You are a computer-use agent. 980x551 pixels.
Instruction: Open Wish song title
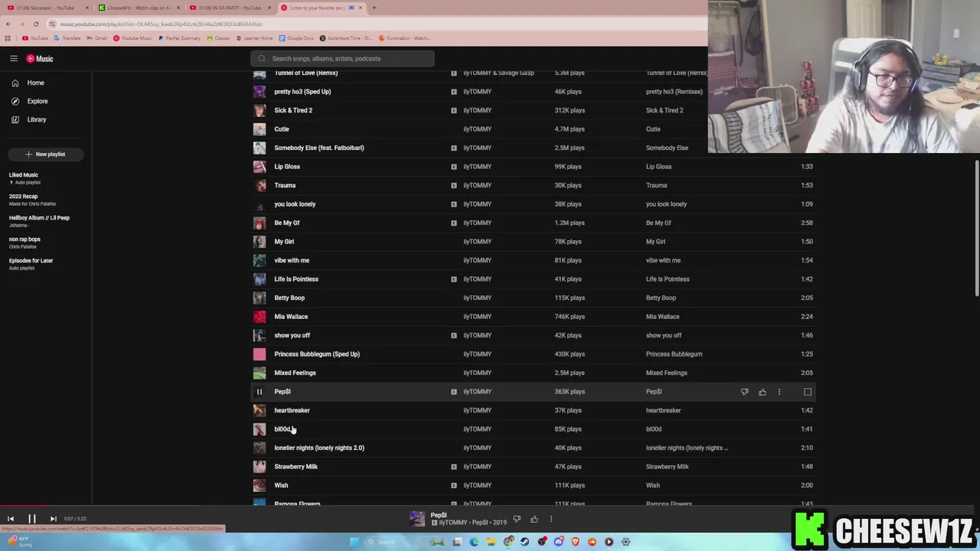tap(281, 485)
